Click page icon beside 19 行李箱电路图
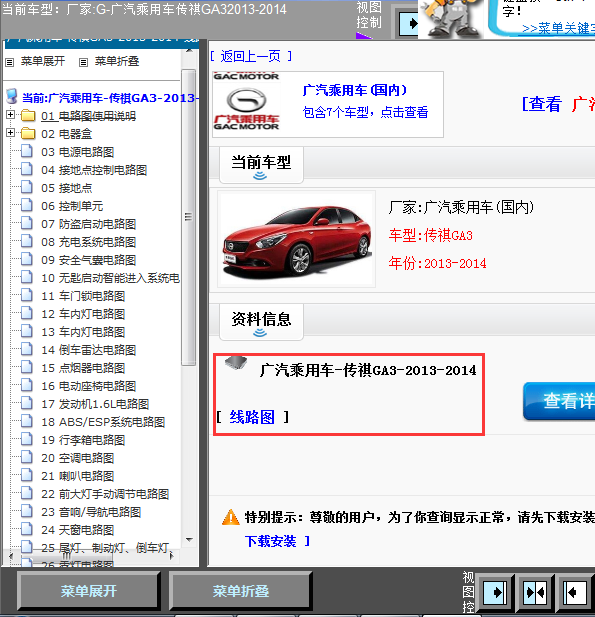The image size is (595, 617). (x=26, y=439)
